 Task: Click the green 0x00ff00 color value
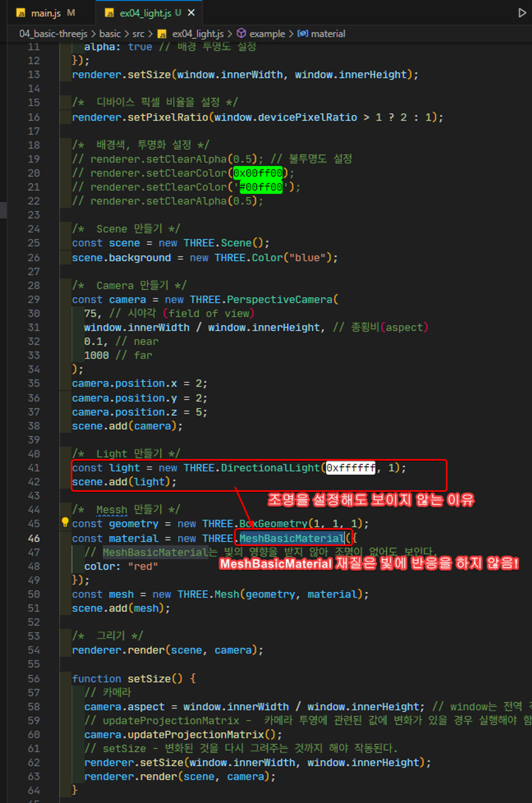258,173
